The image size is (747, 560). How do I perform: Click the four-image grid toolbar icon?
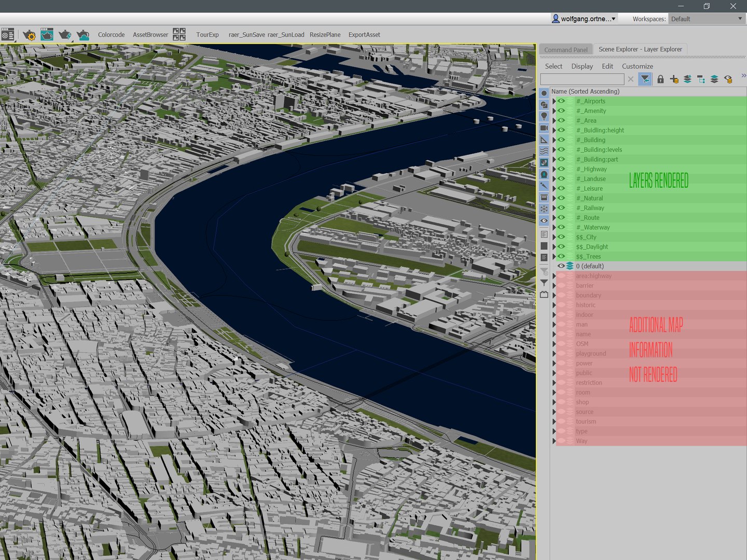179,35
